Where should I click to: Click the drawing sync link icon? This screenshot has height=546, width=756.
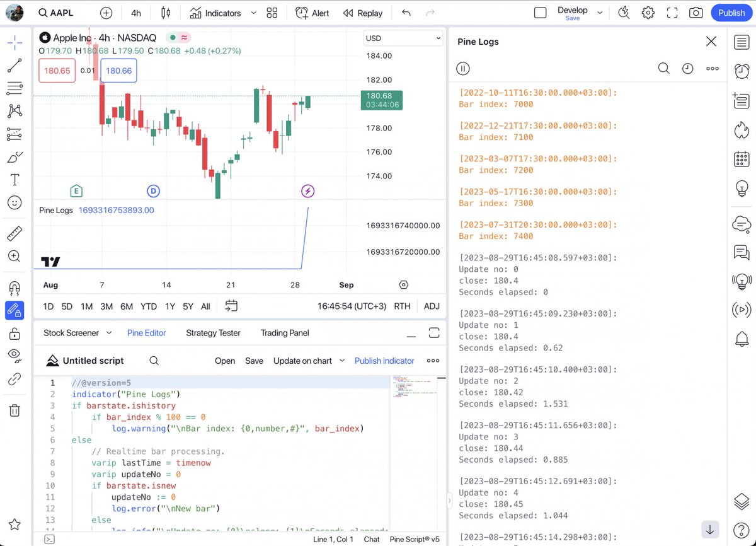(x=14, y=379)
